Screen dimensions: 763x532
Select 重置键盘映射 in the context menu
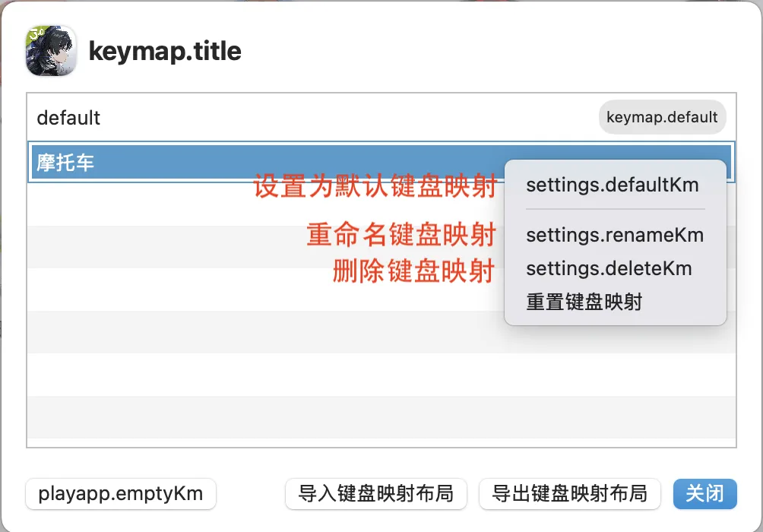(584, 302)
